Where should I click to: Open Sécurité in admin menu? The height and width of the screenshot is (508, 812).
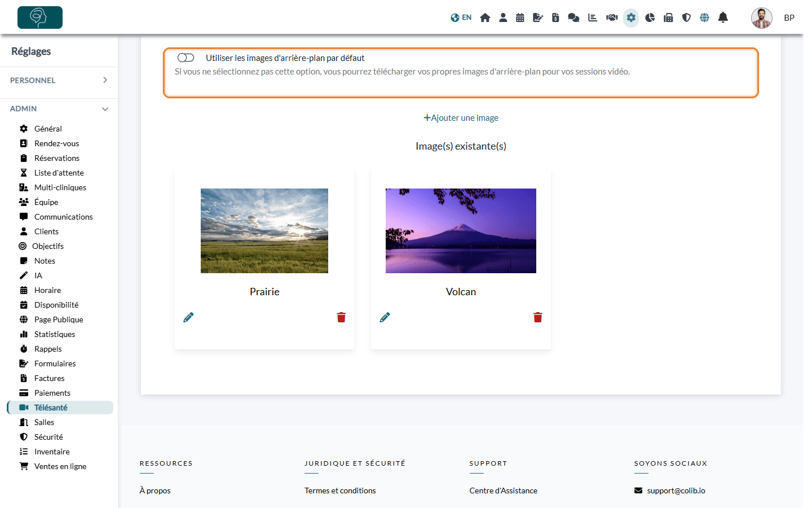point(48,437)
